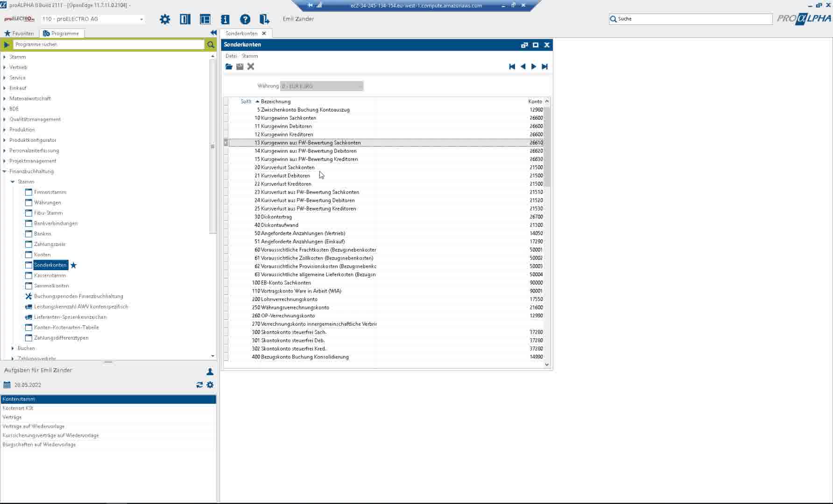The height and width of the screenshot is (504, 833).
Task: Click the logout door icon
Action: 264,19
